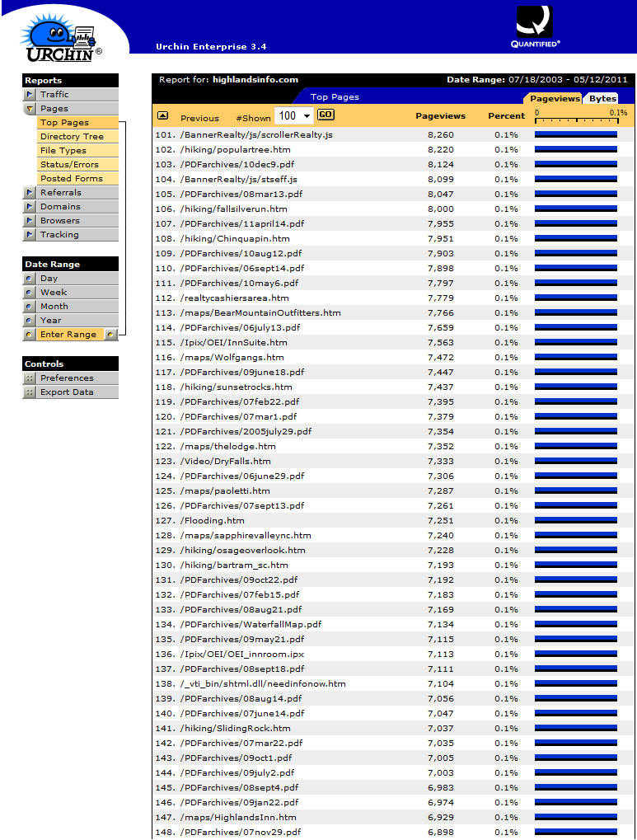Image resolution: width=637 pixels, height=840 pixels.
Task: Select the Month date range radio
Action: tap(30, 307)
